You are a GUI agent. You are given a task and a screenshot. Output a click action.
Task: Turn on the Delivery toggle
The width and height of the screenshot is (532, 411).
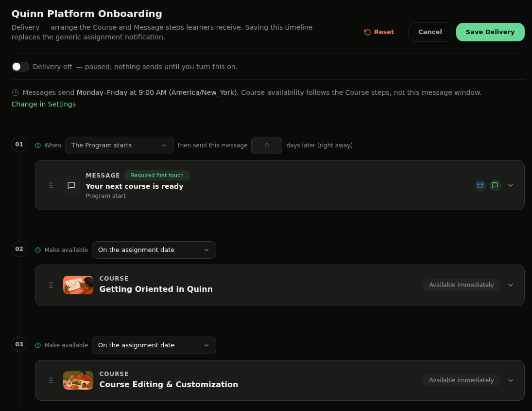click(20, 67)
